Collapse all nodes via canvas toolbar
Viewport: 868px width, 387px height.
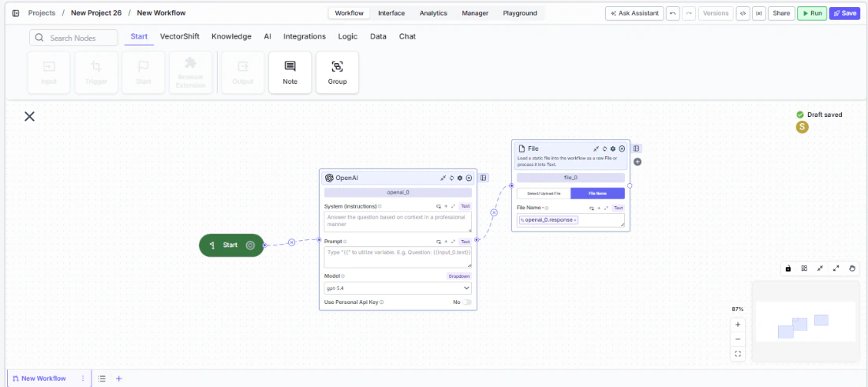(x=821, y=269)
